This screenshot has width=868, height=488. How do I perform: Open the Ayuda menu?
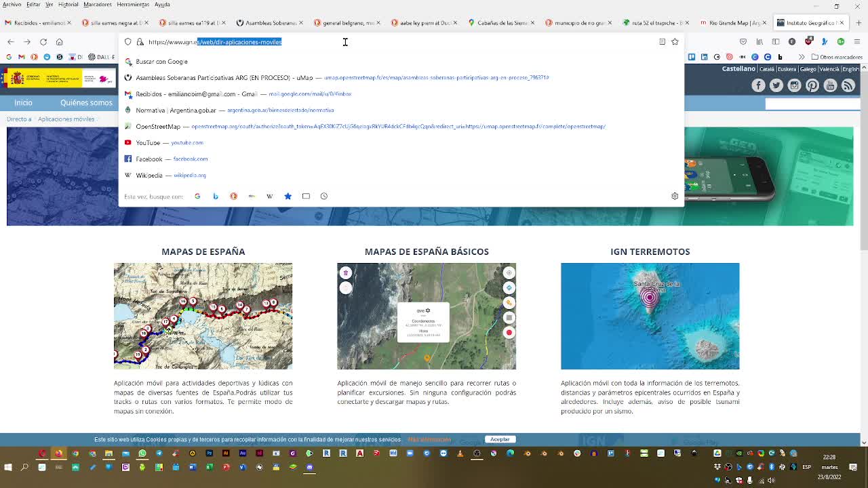point(162,5)
